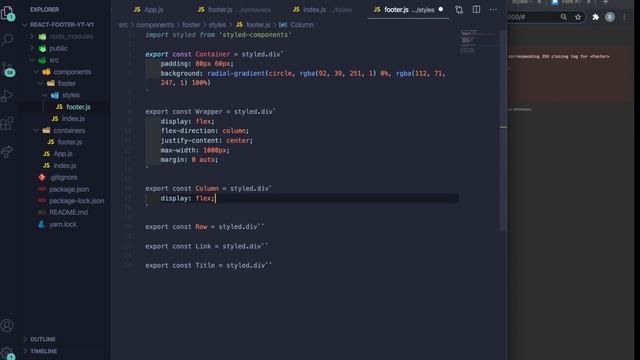The height and width of the screenshot is (360, 640).
Task: Open the Run and Debug view
Action: point(7,96)
